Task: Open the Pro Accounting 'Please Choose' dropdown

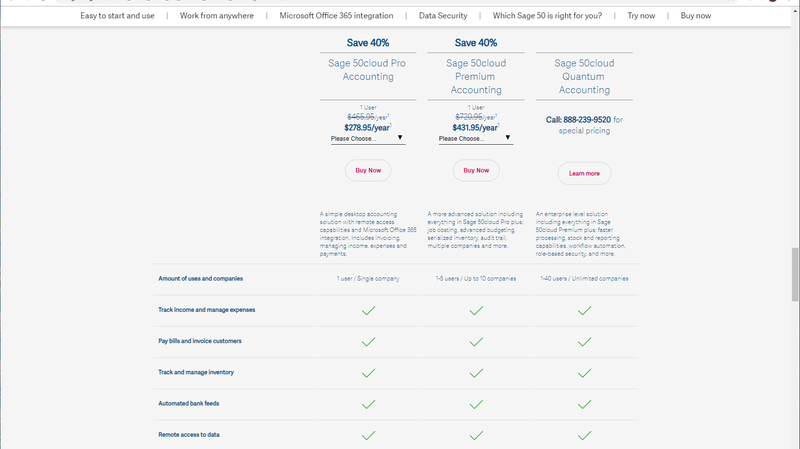Action: (368, 138)
